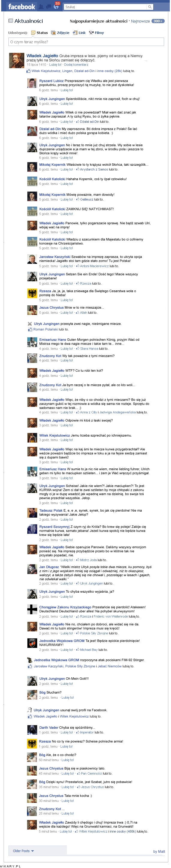Click Dodaj komentarz on Jagiełło's post

(x=76, y=65)
